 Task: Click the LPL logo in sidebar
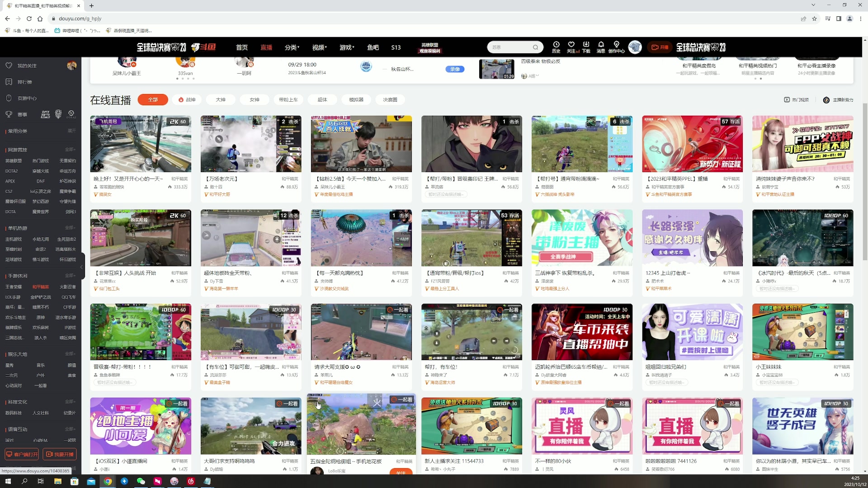coord(45,114)
